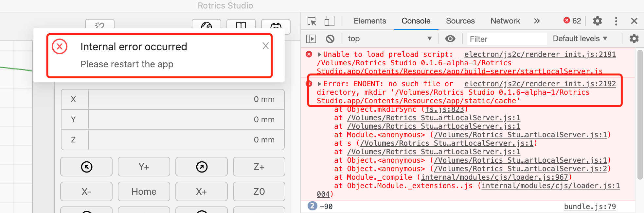Select the Y coordinate value field
The width and height of the screenshot is (644, 213).
point(186,120)
